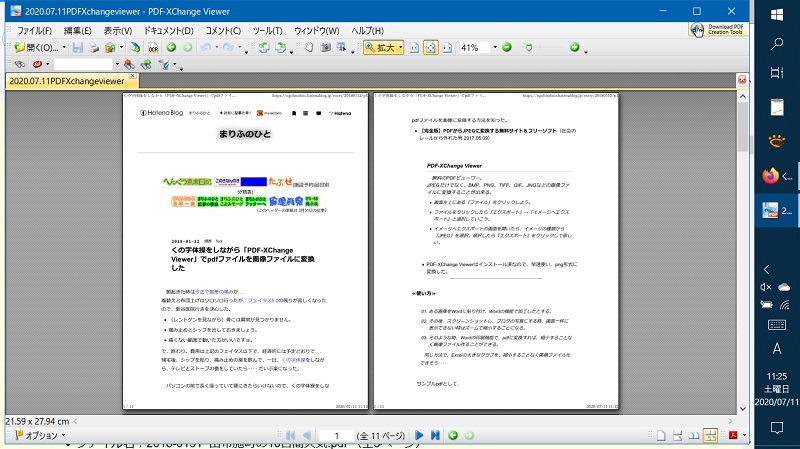
Task: Click the Undo arrow icon
Action: pos(206,47)
